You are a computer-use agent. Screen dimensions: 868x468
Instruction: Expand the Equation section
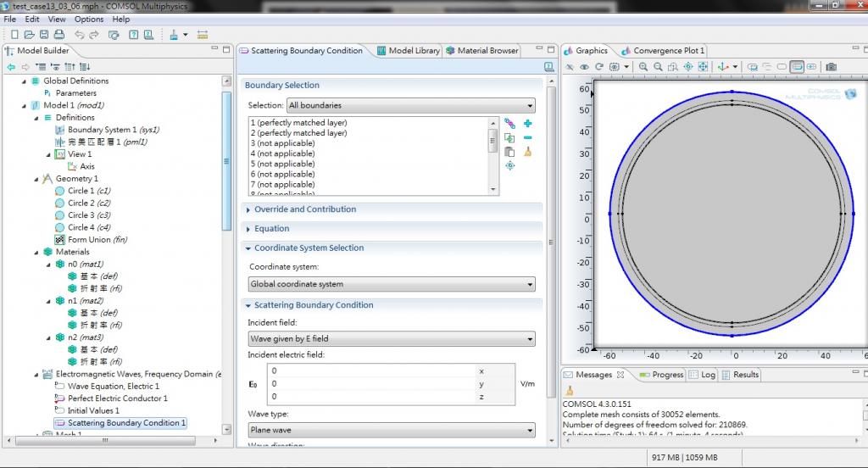pyautogui.click(x=271, y=229)
